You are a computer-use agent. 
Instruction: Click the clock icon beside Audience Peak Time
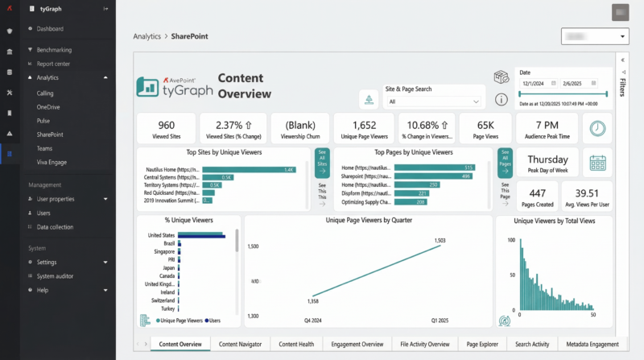point(597,129)
